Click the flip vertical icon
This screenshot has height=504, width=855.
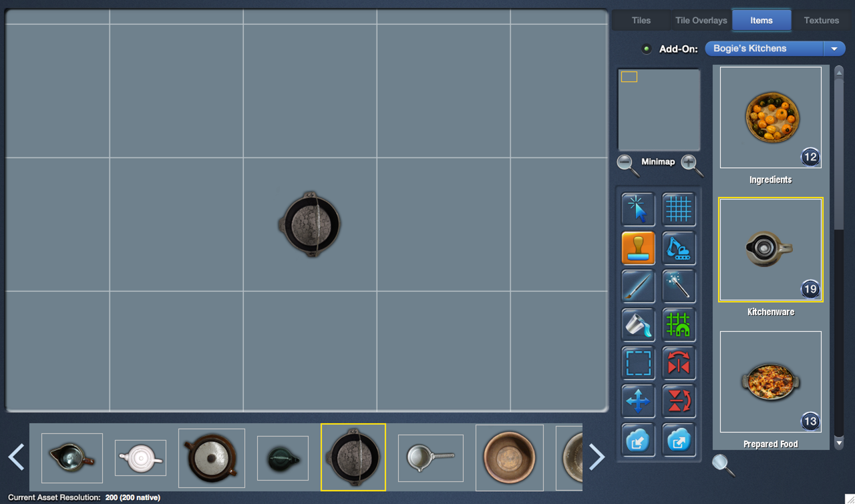pos(679,402)
